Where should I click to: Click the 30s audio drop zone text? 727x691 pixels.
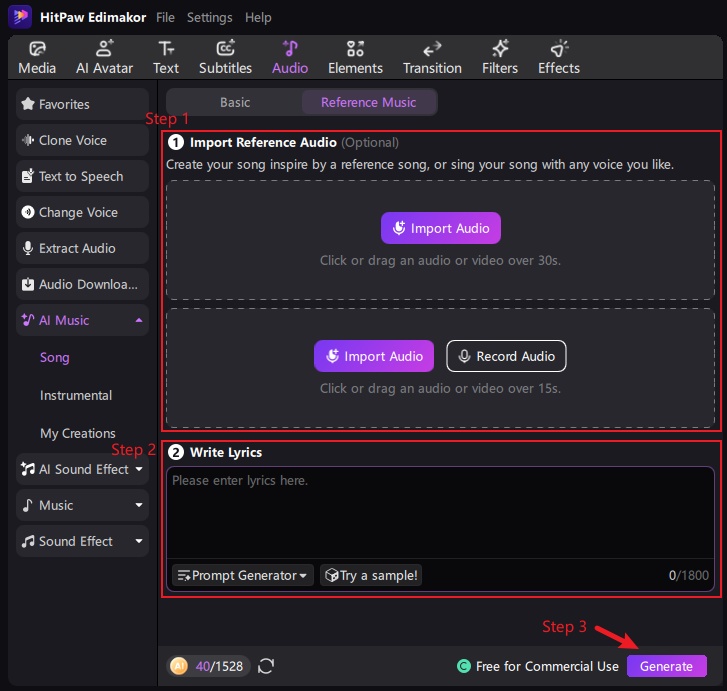[x=440, y=261]
